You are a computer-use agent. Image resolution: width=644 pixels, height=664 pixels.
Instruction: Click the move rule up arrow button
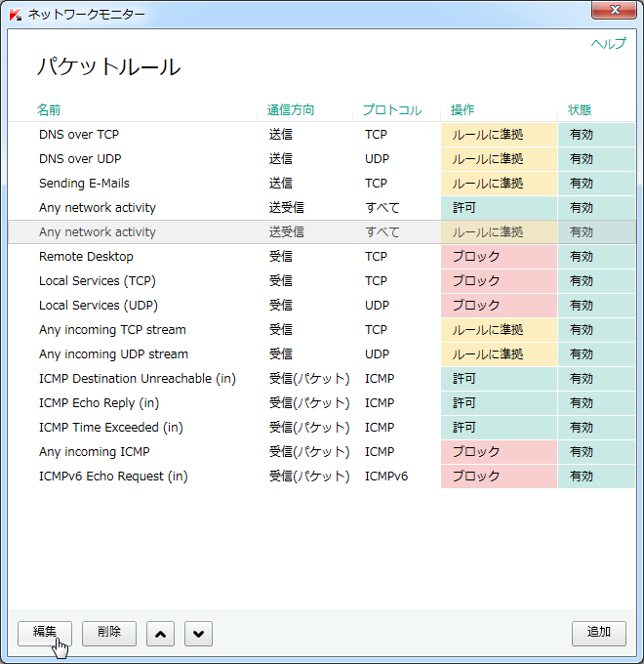pyautogui.click(x=160, y=634)
